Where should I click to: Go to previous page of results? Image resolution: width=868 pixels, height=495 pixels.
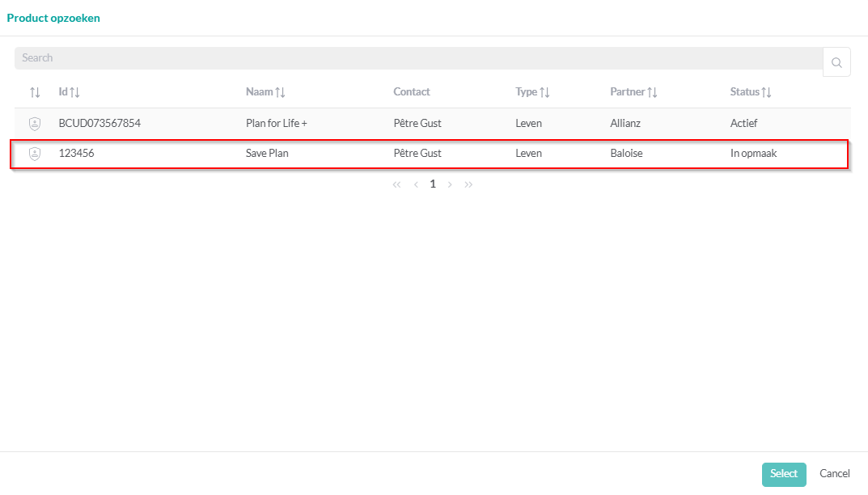(416, 184)
